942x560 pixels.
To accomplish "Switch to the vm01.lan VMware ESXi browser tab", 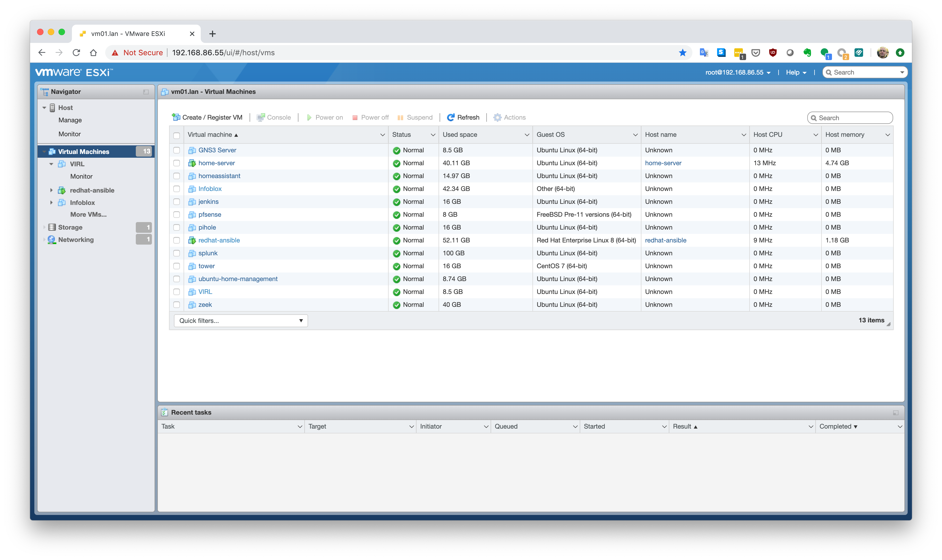I will 137,34.
